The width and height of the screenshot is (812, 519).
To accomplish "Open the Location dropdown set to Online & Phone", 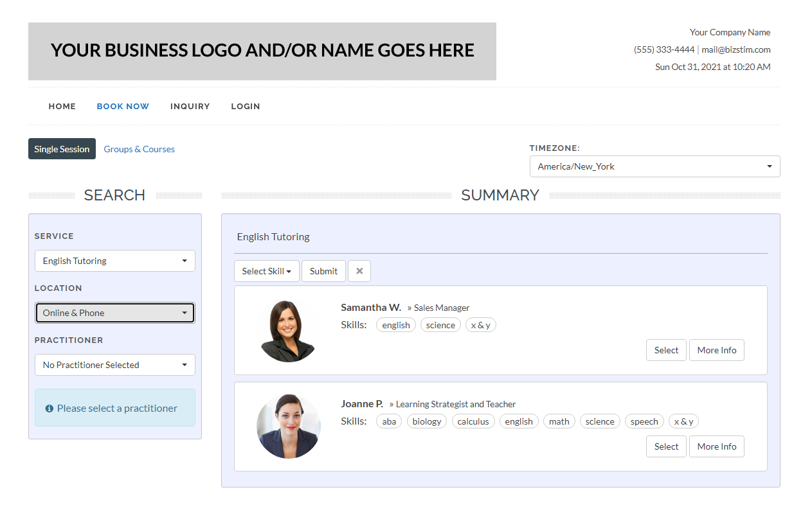I will pos(114,312).
